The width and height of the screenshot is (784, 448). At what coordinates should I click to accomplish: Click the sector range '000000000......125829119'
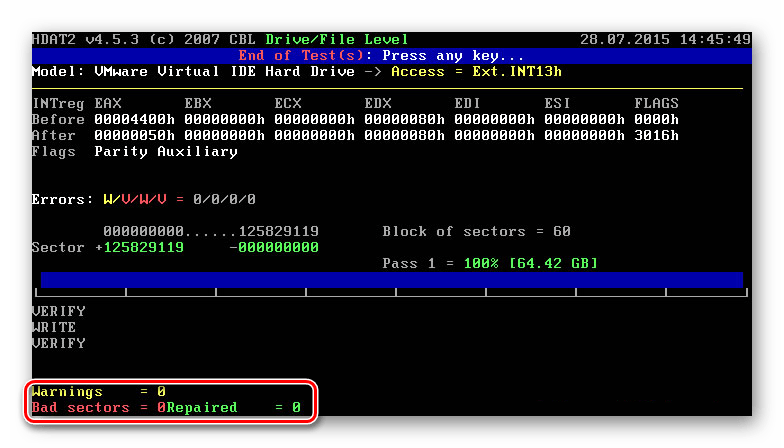[211, 232]
